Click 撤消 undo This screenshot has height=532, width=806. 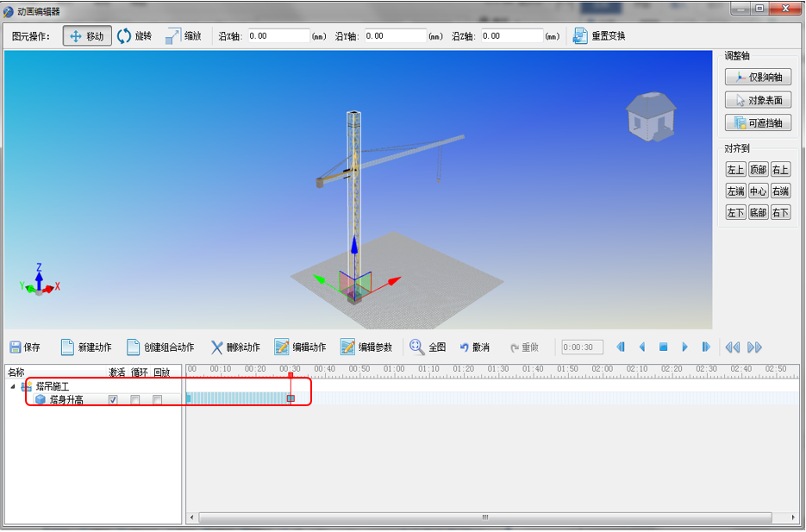click(474, 347)
